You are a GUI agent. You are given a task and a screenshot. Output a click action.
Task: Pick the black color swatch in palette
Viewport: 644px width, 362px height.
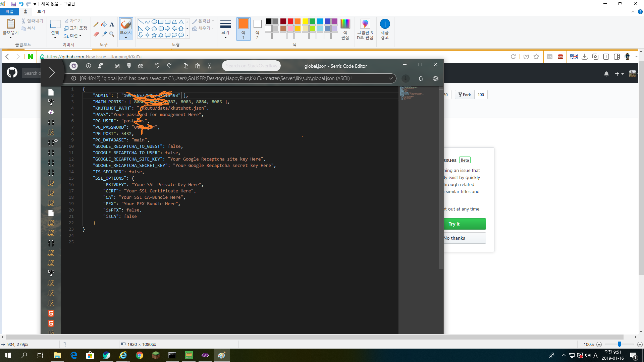268,21
